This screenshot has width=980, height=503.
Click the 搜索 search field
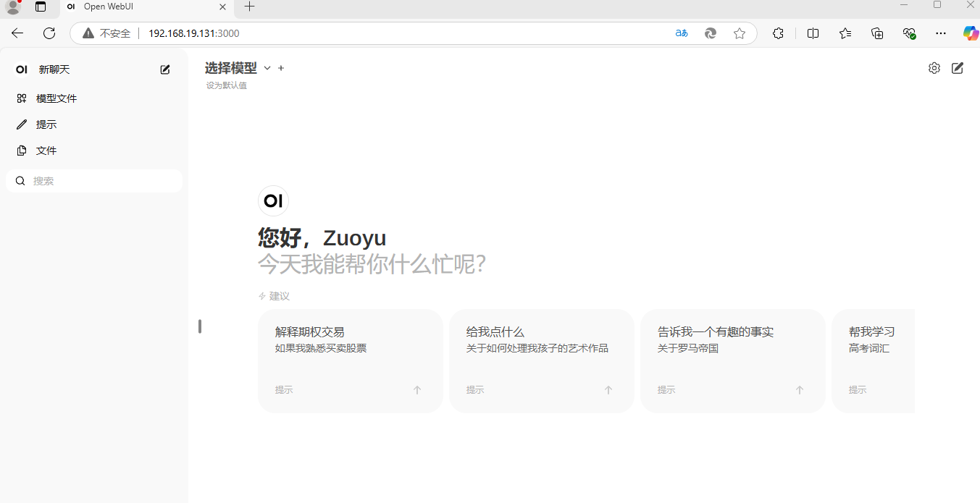[x=94, y=181]
